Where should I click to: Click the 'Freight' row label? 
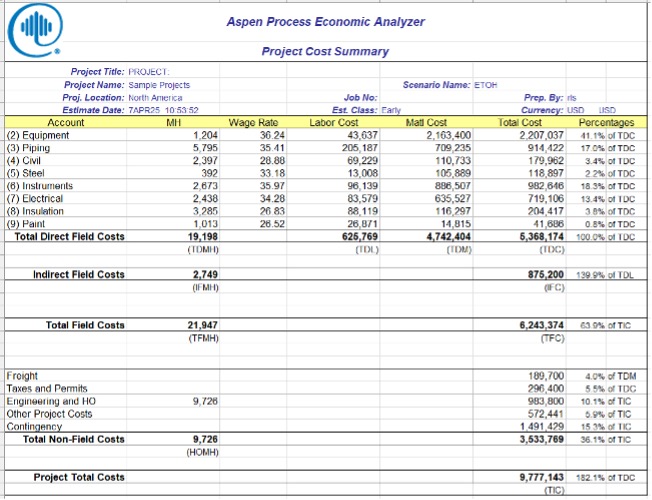(x=22, y=376)
